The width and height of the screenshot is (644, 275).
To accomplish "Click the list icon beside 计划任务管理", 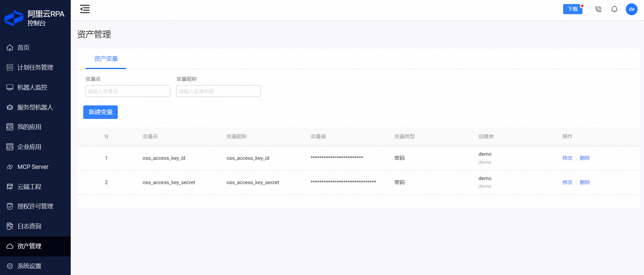I will [x=10, y=68].
